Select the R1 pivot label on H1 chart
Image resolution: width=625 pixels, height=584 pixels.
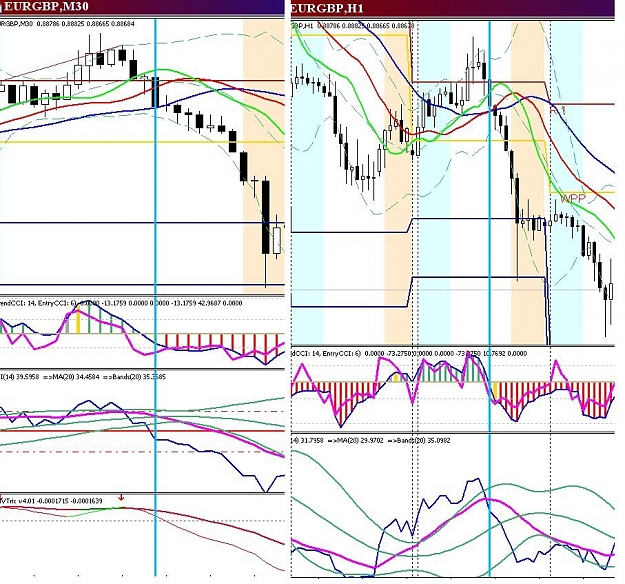558,110
